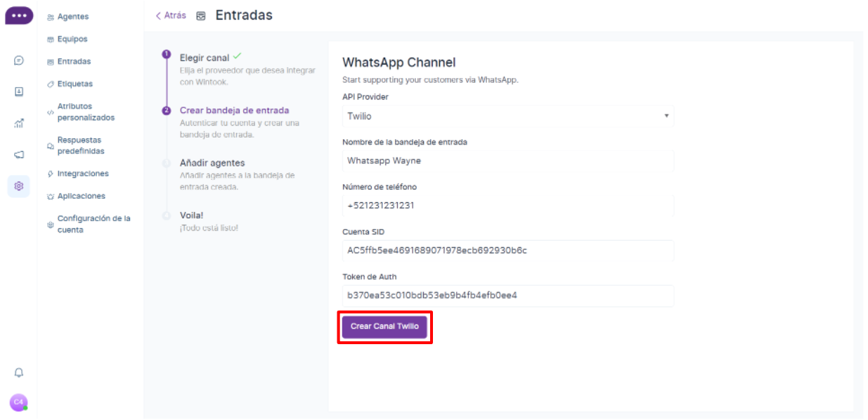Click the Token de Auth field
The height and width of the screenshot is (420, 868).
[x=507, y=296]
